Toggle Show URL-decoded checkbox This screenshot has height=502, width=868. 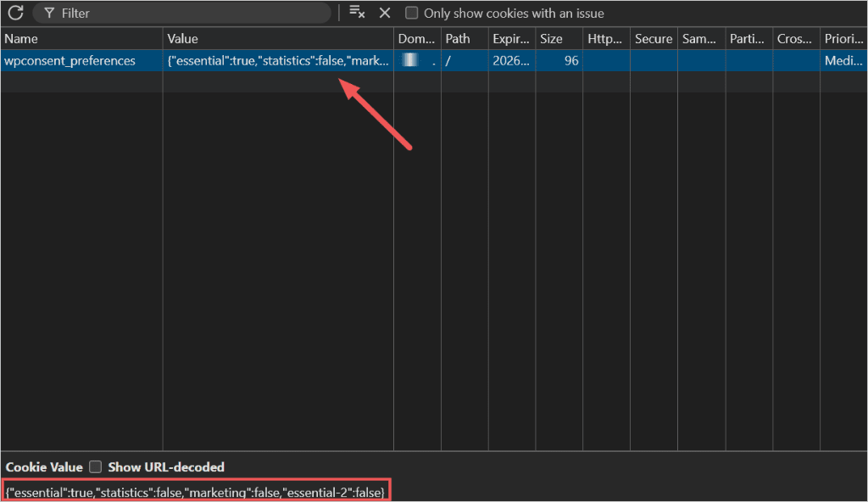(96, 467)
